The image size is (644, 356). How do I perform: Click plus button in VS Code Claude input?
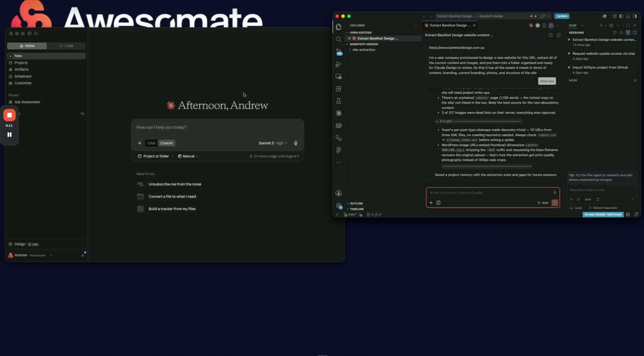point(431,203)
